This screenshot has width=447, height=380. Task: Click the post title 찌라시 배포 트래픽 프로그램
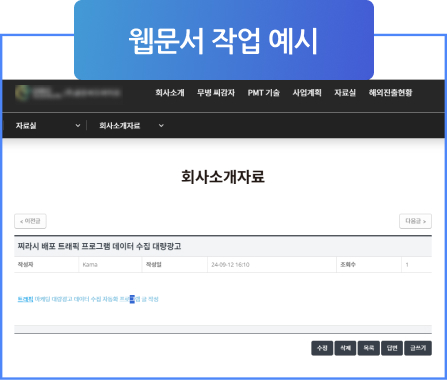click(99, 246)
